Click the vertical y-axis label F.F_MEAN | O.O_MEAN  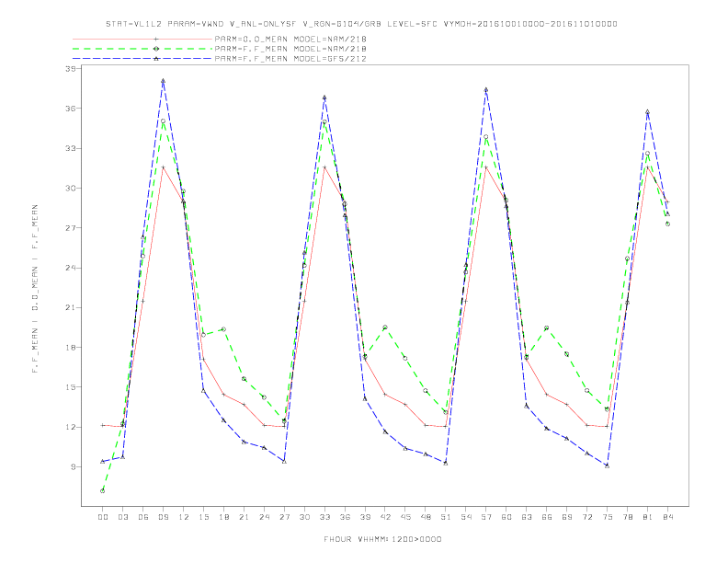(x=35, y=289)
